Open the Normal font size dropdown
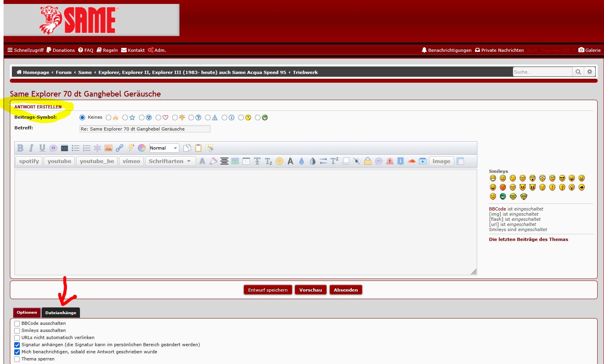This screenshot has width=604, height=364. [164, 148]
